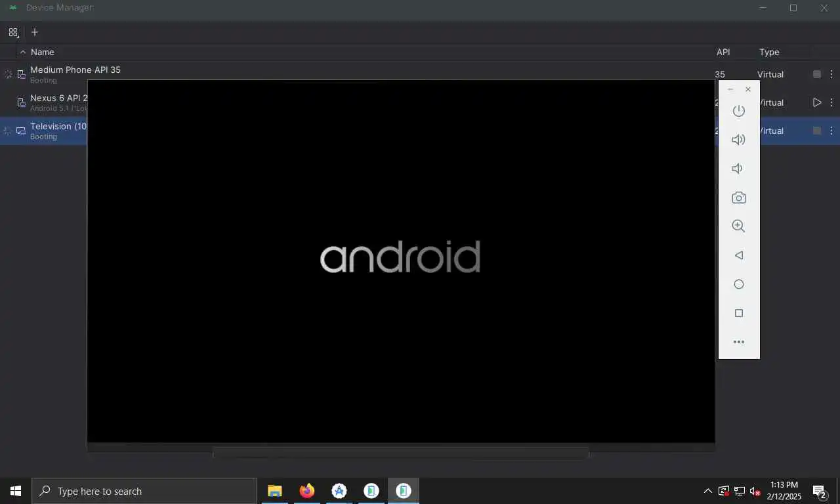Activate the emulator zoom magnifier

click(x=739, y=226)
